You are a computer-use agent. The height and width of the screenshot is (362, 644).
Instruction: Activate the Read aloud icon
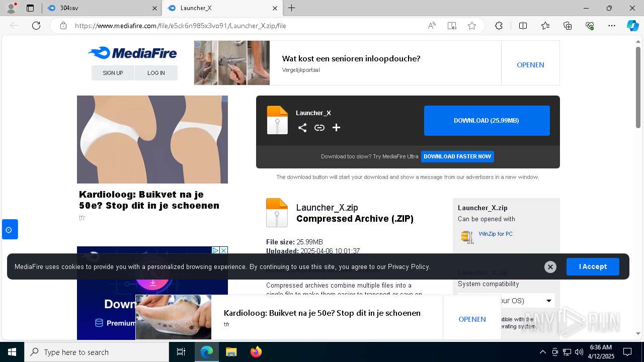(x=432, y=26)
